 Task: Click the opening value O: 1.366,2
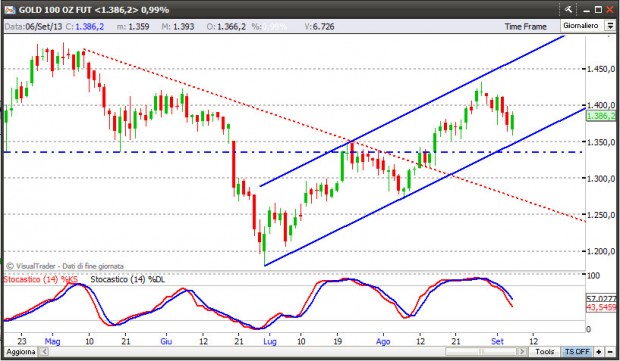(226, 26)
